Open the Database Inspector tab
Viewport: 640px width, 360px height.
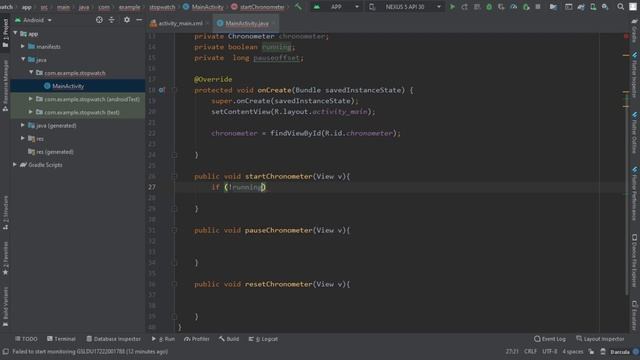tap(113, 339)
